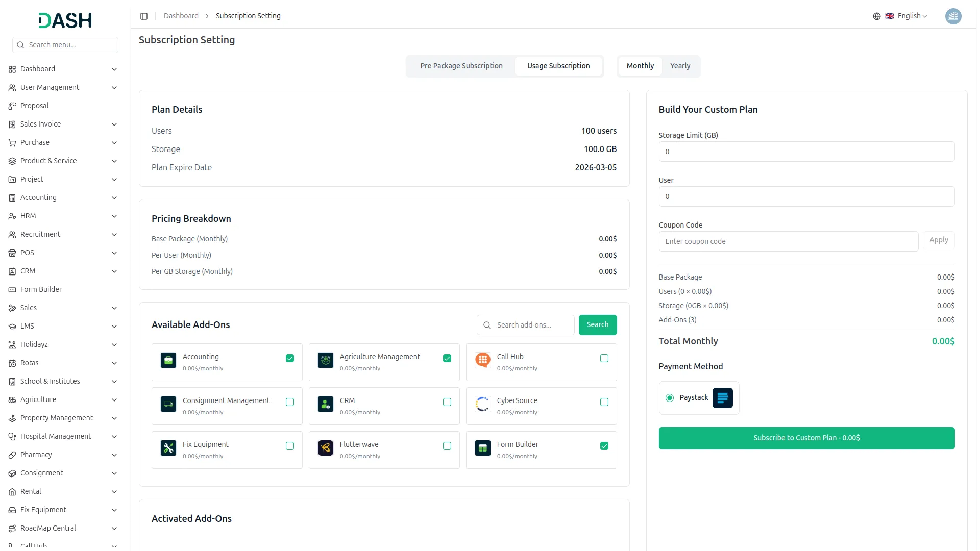
Task: Check the Flutterwave add-on checkbox
Action: [447, 446]
